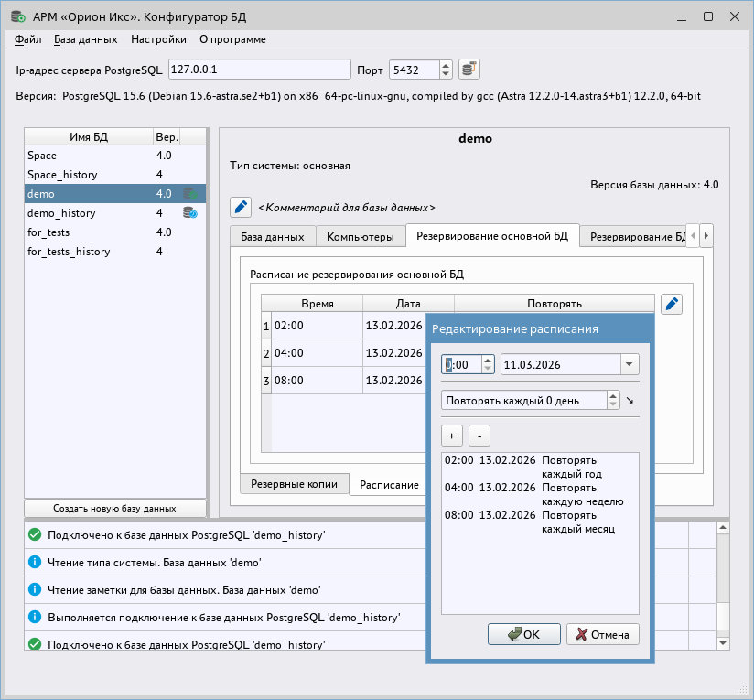Switch to the 'Компьютеры' tab
The height and width of the screenshot is (700, 754).
point(361,236)
